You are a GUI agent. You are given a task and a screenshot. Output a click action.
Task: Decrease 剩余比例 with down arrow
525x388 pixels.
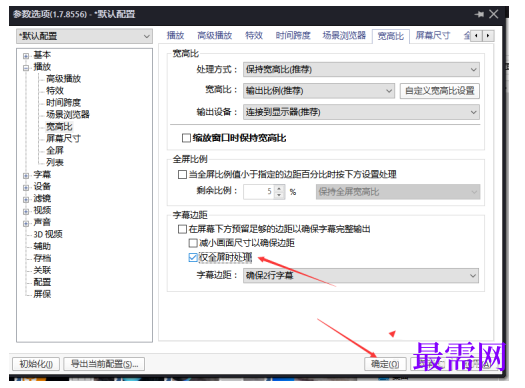coord(279,196)
